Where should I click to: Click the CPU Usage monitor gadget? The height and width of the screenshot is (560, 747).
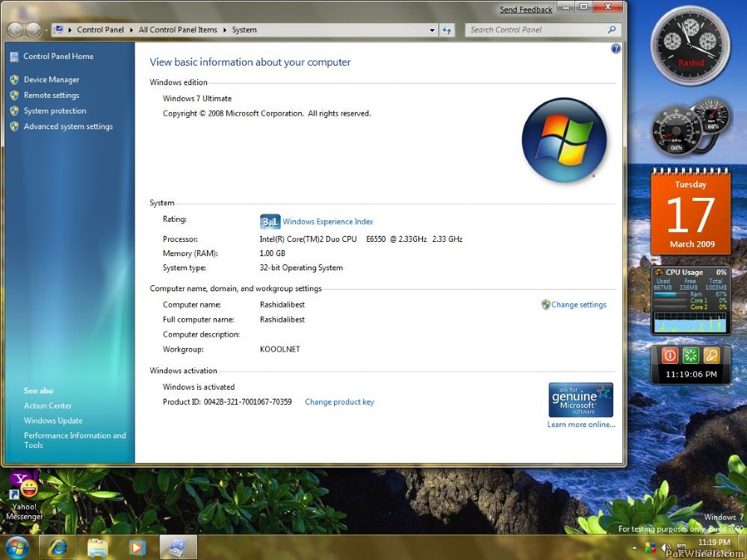pos(690,302)
